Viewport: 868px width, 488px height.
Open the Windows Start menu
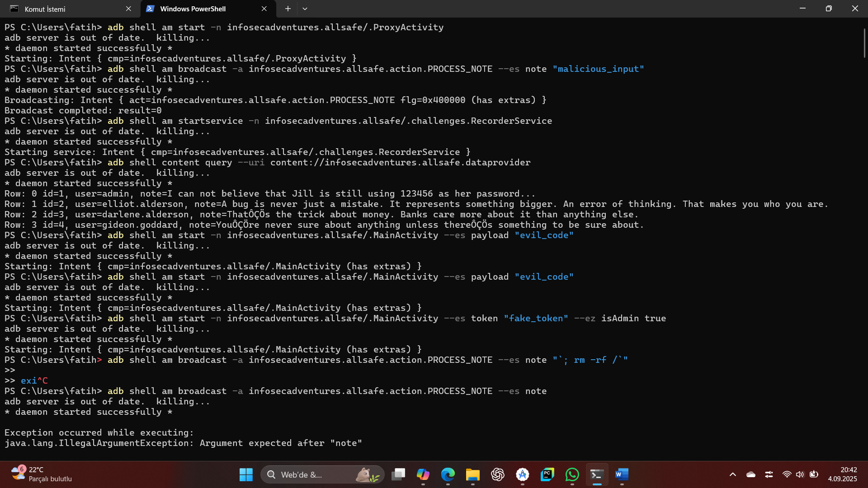[x=246, y=474]
